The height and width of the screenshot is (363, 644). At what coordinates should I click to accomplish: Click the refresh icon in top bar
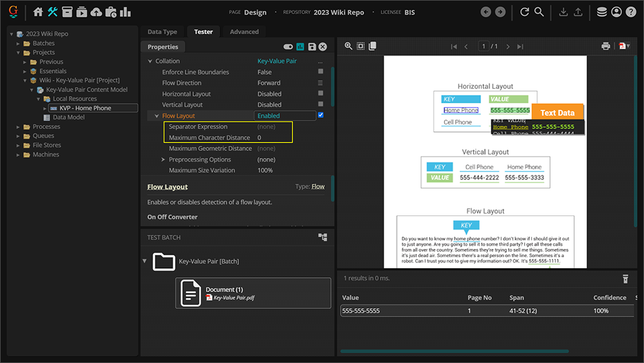(x=524, y=12)
